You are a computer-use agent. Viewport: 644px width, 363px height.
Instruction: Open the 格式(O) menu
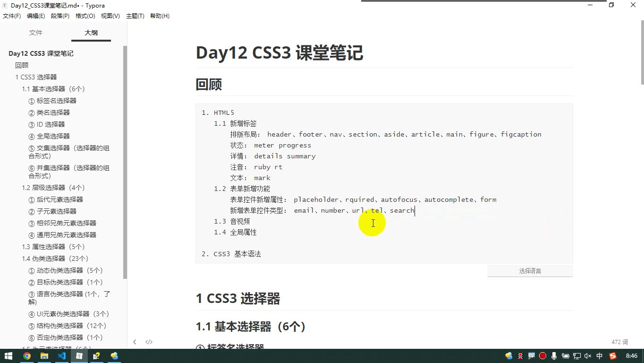pos(85,16)
